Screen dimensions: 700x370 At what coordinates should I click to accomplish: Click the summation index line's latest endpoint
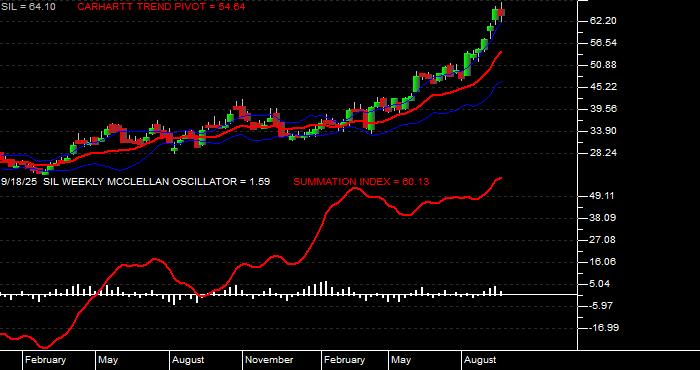pyautogui.click(x=501, y=178)
